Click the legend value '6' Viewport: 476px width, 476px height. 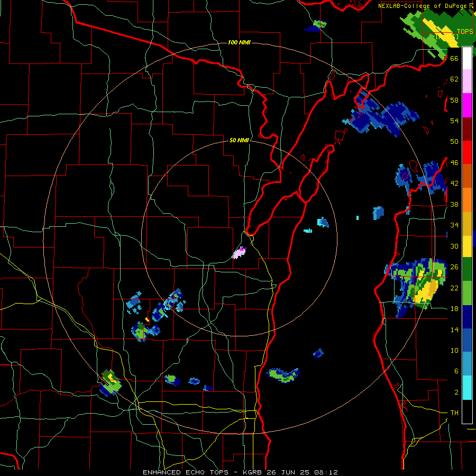coord(456,371)
